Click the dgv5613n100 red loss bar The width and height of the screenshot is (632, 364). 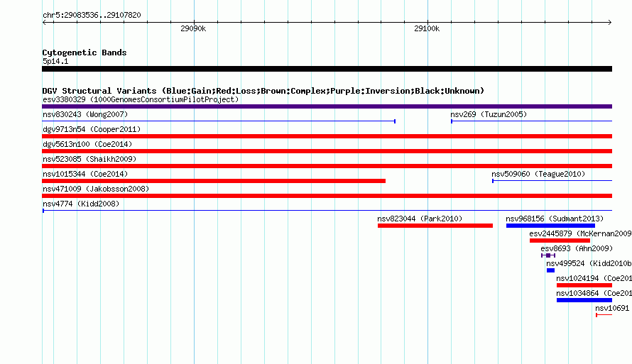pos(327,151)
